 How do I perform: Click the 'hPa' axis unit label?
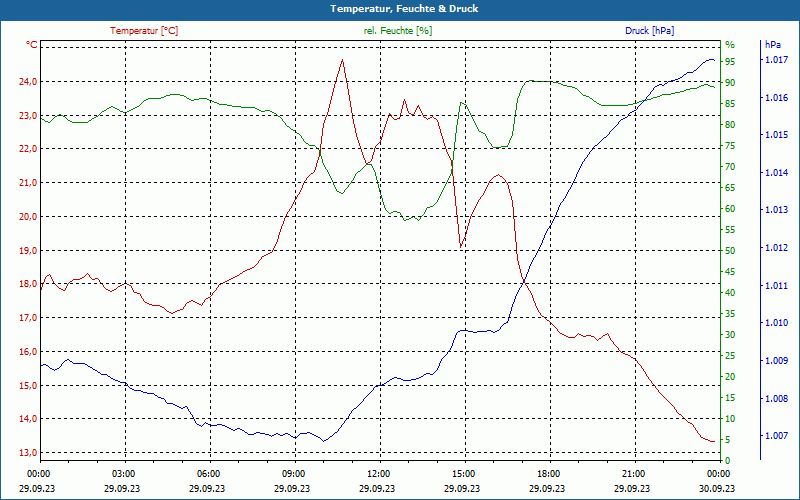[773, 45]
